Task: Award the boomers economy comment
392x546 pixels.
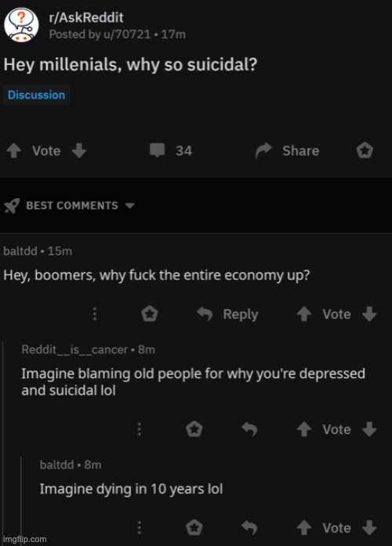Action: 150,314
